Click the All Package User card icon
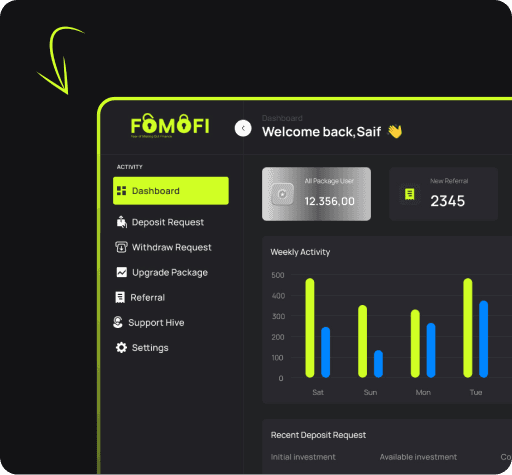The height and width of the screenshot is (475, 512). click(x=282, y=194)
